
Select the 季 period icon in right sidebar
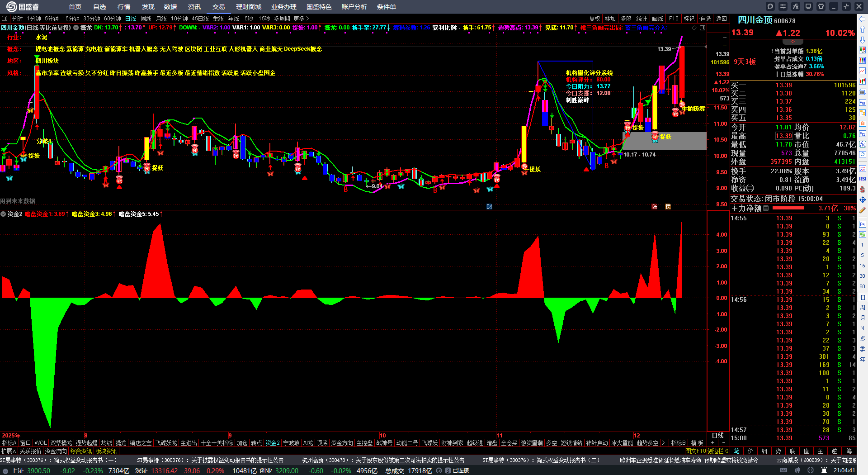[x=863, y=349]
